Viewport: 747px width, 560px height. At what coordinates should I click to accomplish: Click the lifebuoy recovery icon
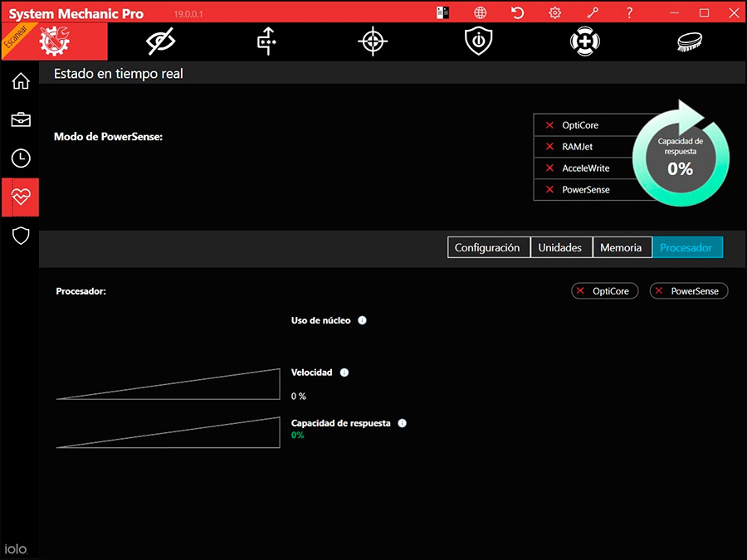click(585, 41)
